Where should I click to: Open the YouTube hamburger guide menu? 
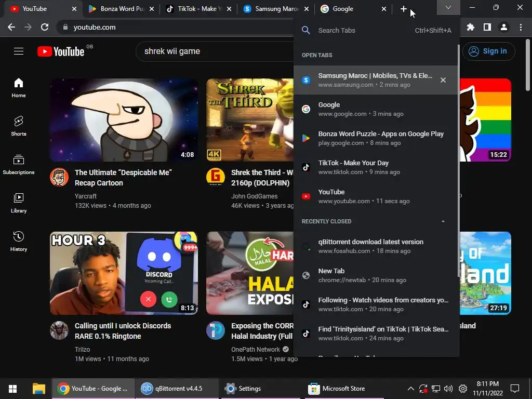pos(19,51)
